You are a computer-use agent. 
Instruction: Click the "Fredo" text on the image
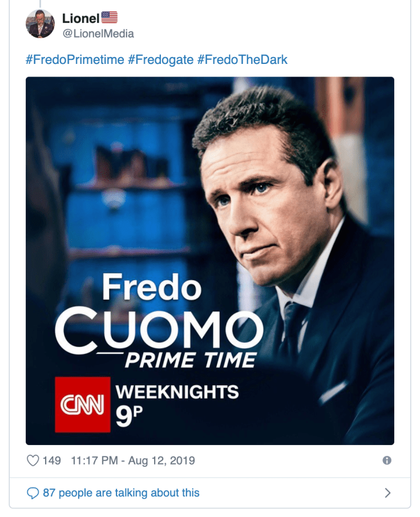pos(151,288)
